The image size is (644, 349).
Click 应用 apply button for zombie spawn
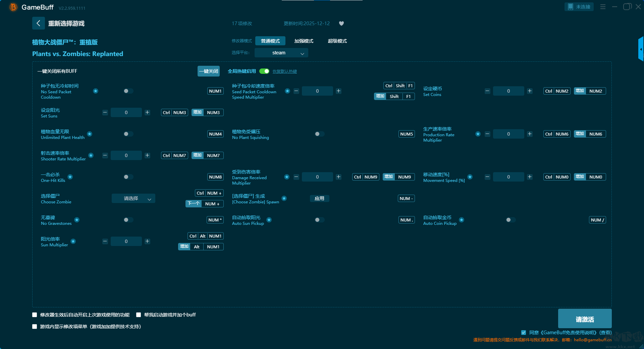coord(319,198)
